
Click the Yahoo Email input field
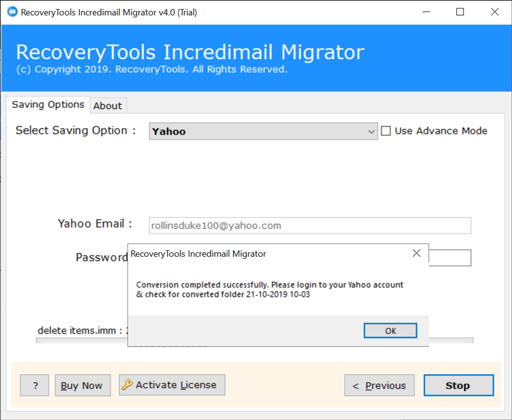click(x=310, y=225)
